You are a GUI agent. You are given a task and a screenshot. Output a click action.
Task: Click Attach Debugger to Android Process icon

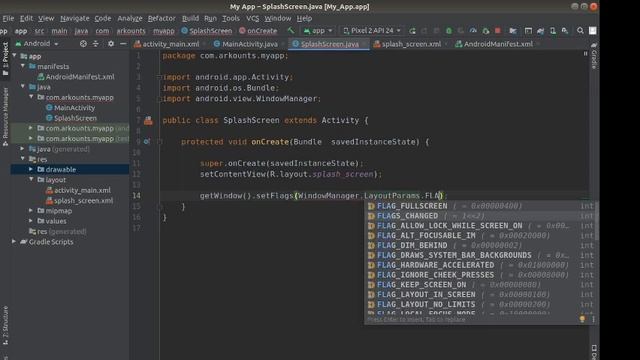click(x=485, y=31)
